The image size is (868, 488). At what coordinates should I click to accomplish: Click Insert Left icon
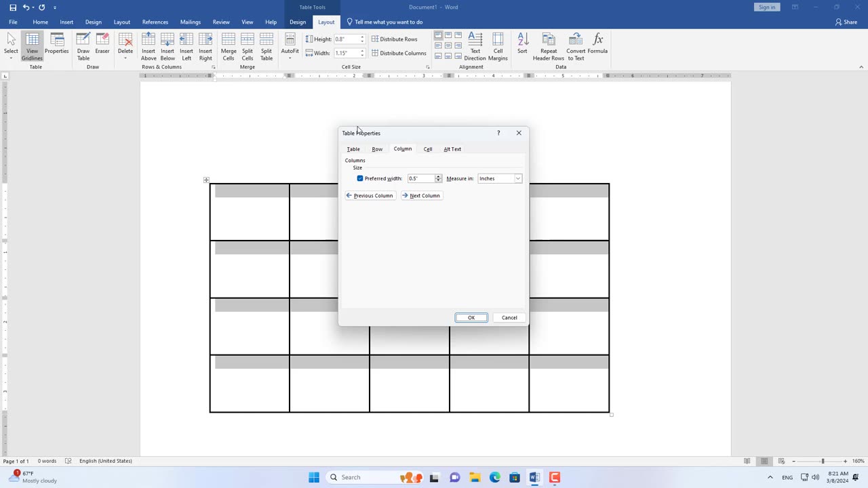coord(186,46)
